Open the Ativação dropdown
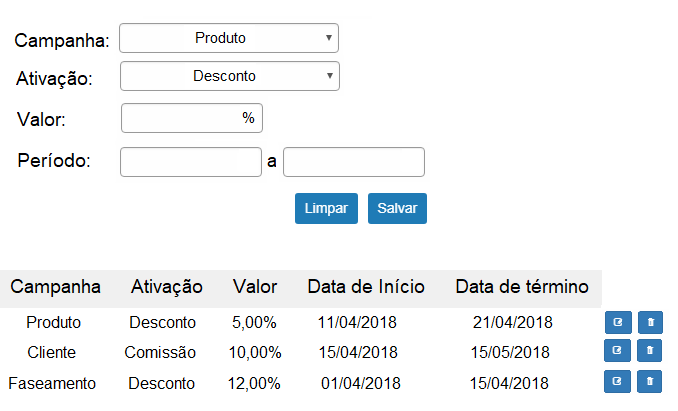Viewport: 678px width, 411px height. (x=230, y=76)
